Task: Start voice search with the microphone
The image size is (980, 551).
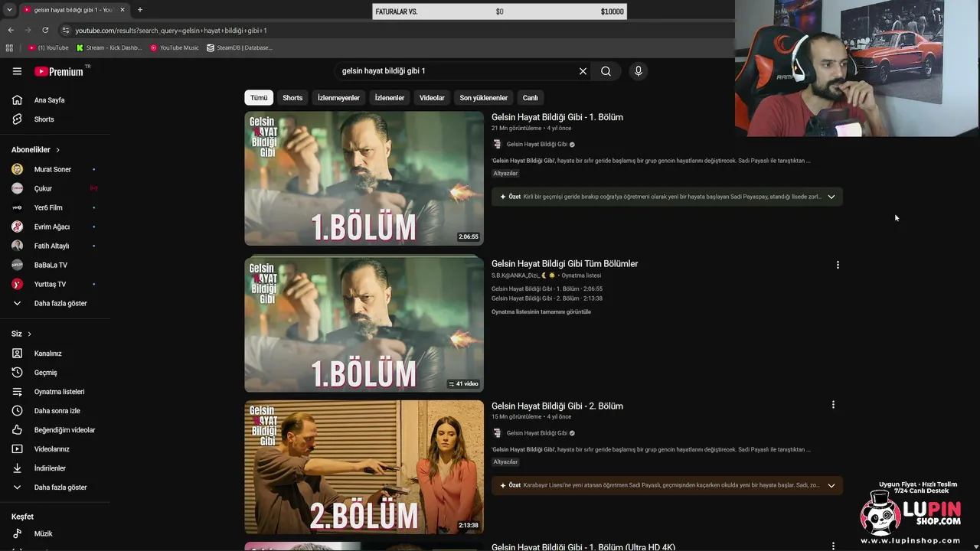Action: [638, 71]
